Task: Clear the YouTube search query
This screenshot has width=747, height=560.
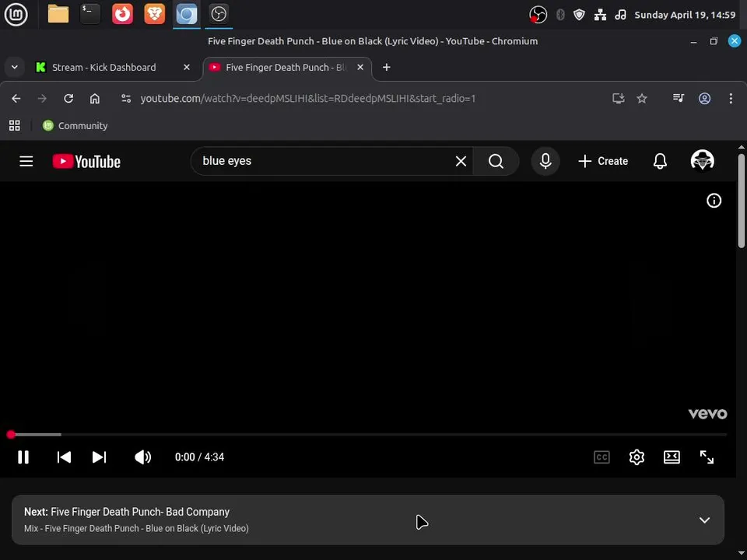Action: click(461, 161)
